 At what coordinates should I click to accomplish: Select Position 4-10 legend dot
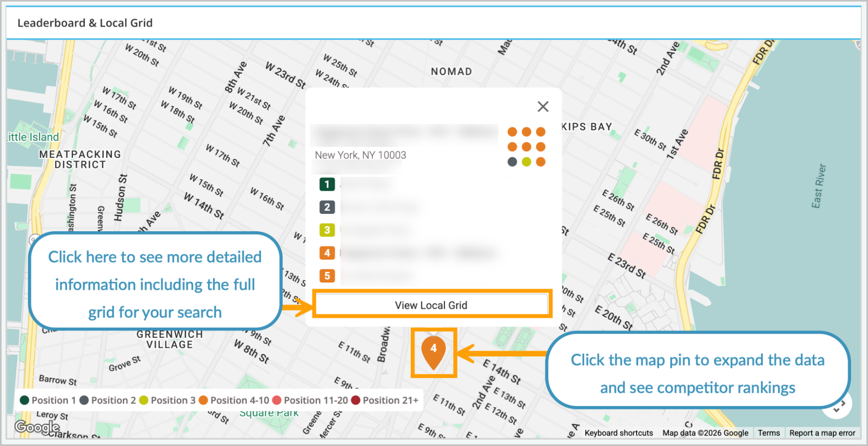pyautogui.click(x=203, y=400)
